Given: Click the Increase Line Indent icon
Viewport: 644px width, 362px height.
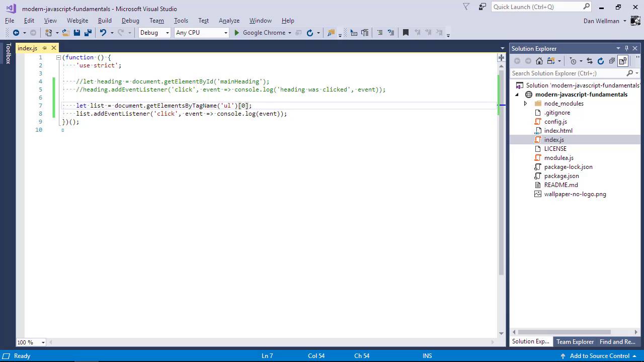Looking at the screenshot, I should (x=365, y=33).
